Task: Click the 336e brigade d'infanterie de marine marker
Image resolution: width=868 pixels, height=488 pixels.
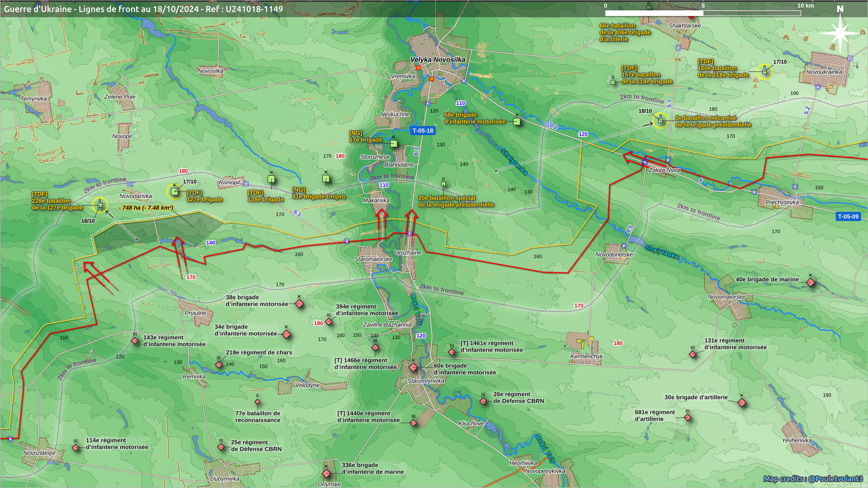Action: (326, 474)
